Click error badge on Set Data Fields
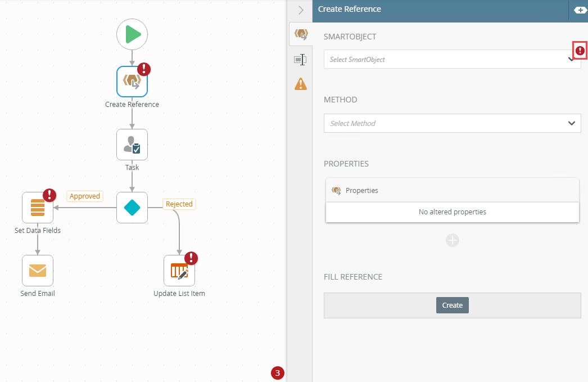 coord(49,195)
